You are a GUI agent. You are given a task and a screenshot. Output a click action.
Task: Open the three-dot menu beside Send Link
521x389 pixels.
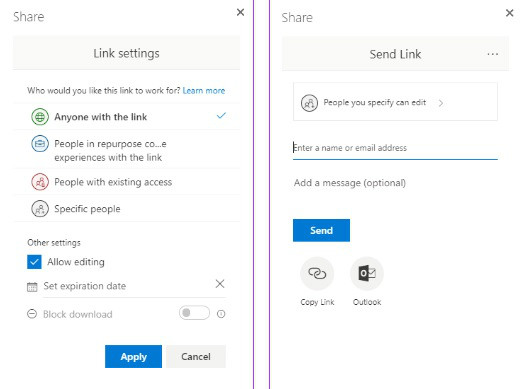(x=493, y=54)
